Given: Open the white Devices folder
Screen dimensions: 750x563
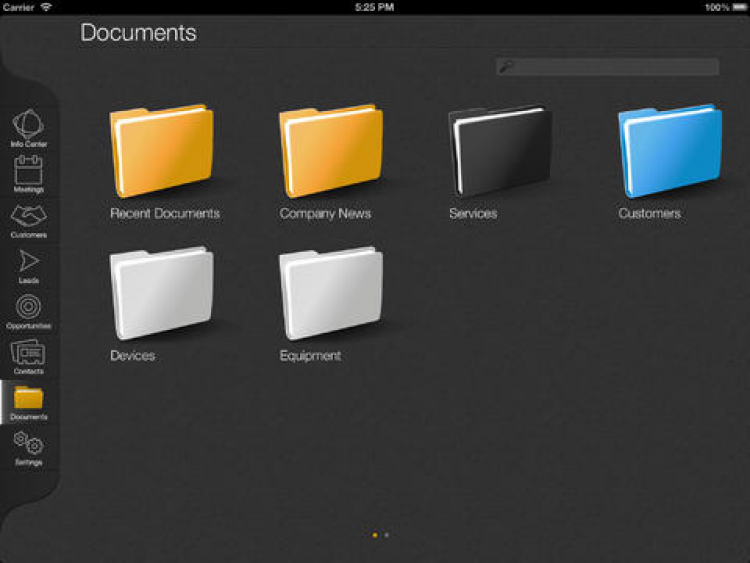Looking at the screenshot, I should (x=162, y=293).
